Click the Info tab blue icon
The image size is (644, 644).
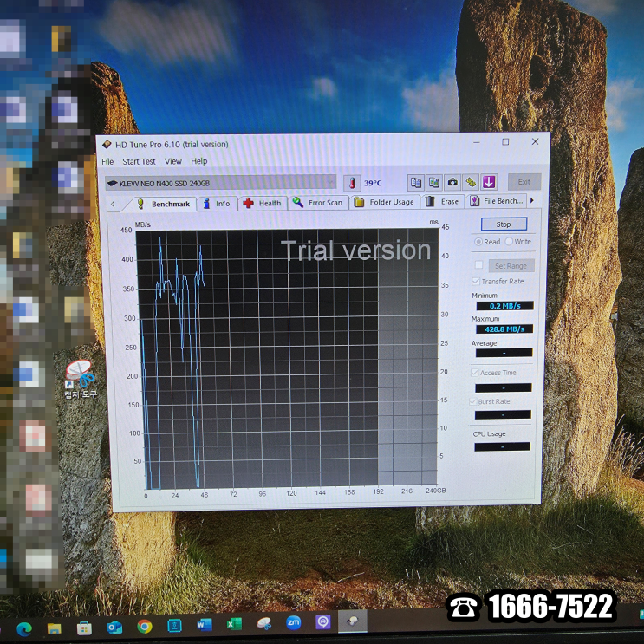pyautogui.click(x=206, y=204)
